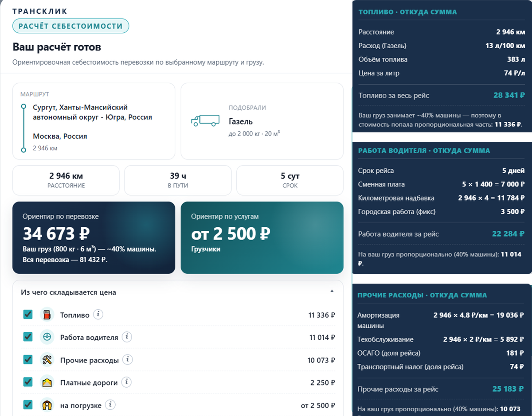
Task: Click the 11 014 ₽ driver amount in list
Action: tap(322, 338)
